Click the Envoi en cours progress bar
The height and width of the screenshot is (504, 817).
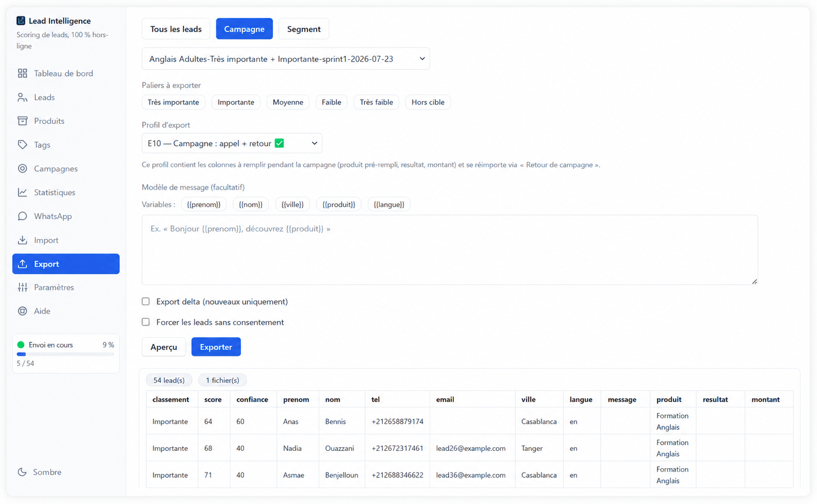(x=65, y=354)
